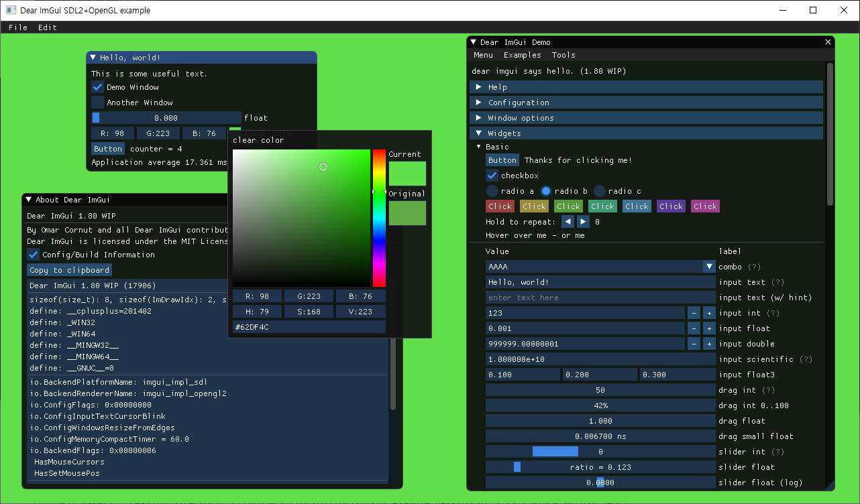Expand the Configuration section
Image resolution: width=860 pixels, height=504 pixels.
click(x=647, y=103)
